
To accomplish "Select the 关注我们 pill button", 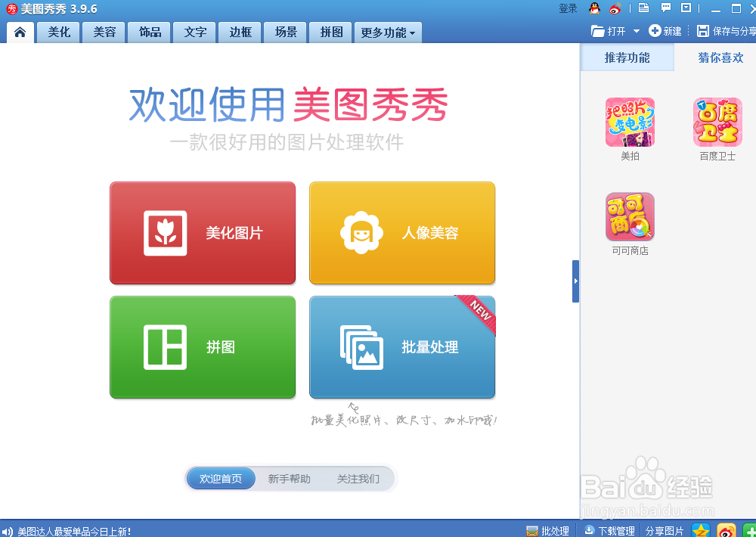I will [358, 479].
